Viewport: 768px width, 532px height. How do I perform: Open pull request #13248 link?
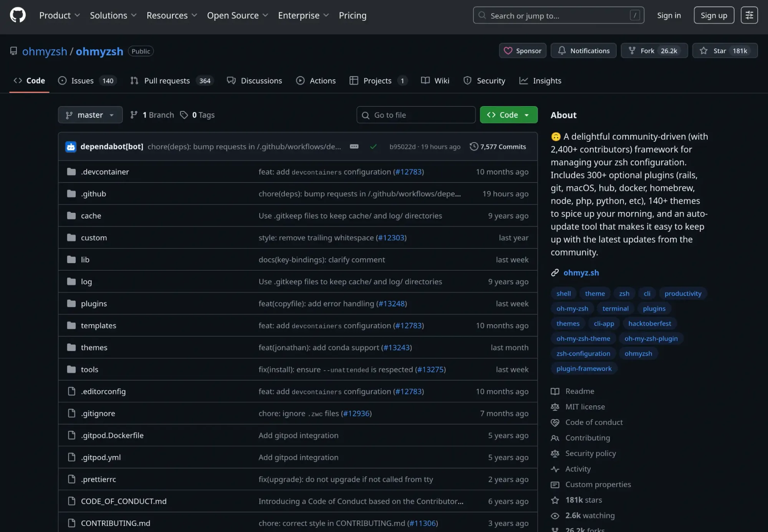392,303
